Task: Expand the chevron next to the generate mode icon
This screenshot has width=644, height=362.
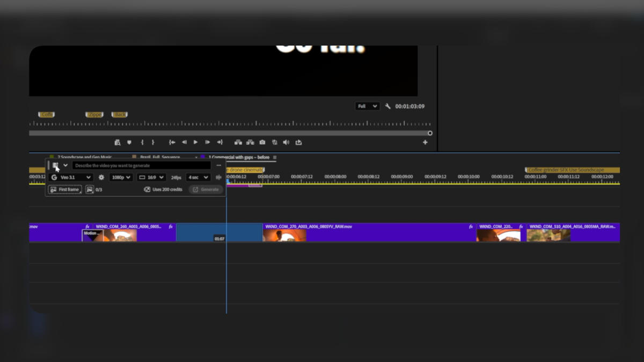Action: point(65,165)
